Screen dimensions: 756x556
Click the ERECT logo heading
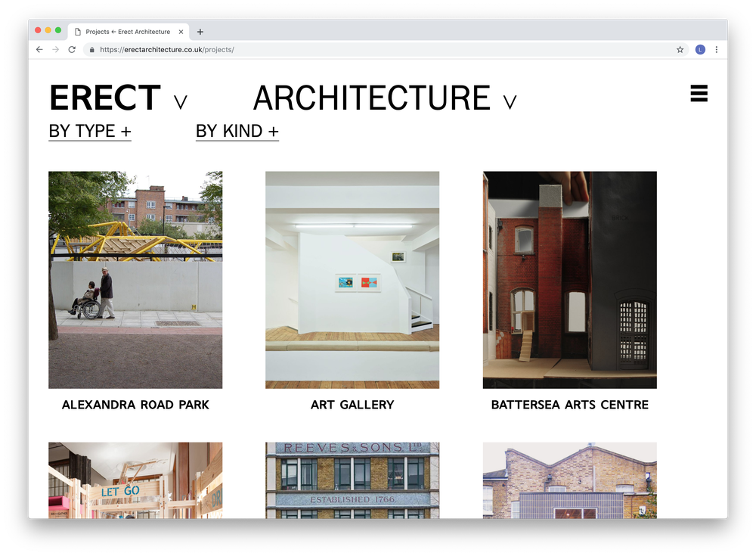click(x=105, y=98)
